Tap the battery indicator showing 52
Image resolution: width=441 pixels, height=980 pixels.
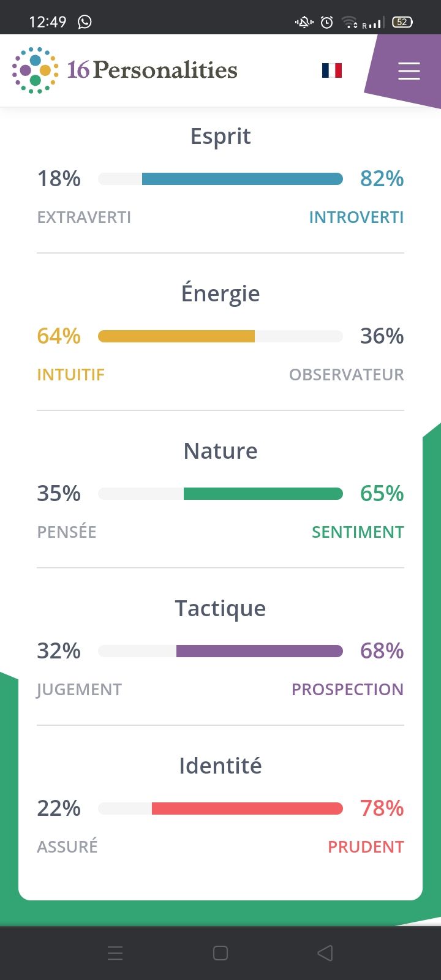(402, 22)
